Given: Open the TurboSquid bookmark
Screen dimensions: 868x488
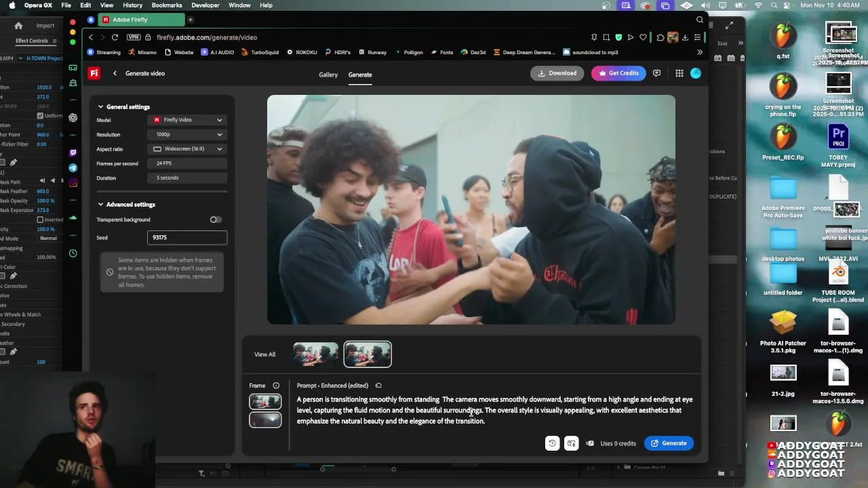Looking at the screenshot, I should coord(260,52).
